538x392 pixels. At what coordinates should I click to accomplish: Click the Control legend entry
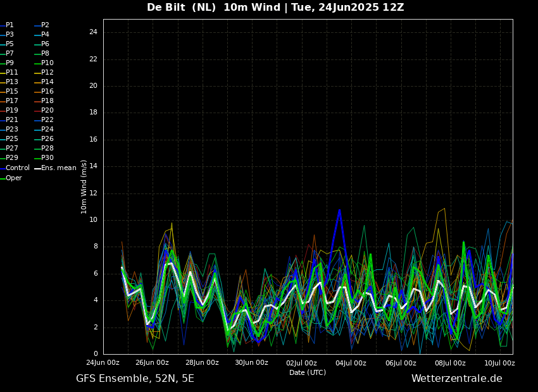[x=17, y=168]
